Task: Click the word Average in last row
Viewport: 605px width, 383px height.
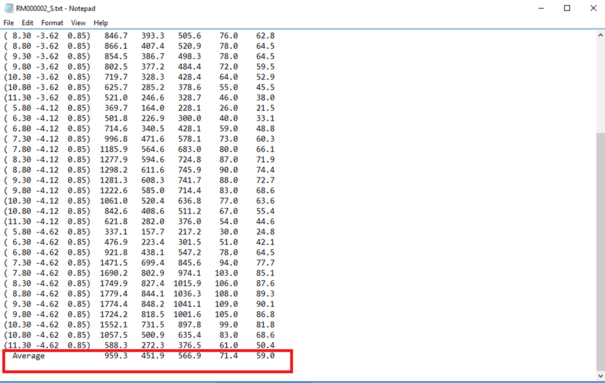Action: pos(29,356)
